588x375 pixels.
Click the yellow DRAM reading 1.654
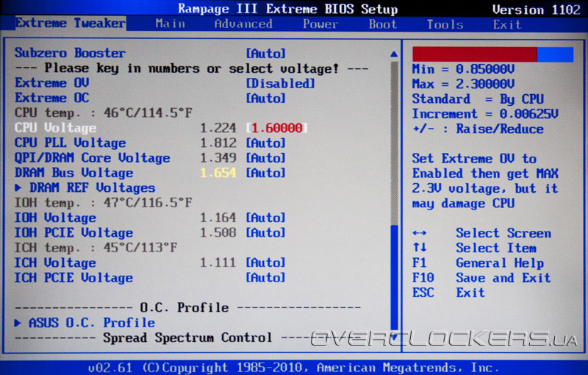pos(218,173)
